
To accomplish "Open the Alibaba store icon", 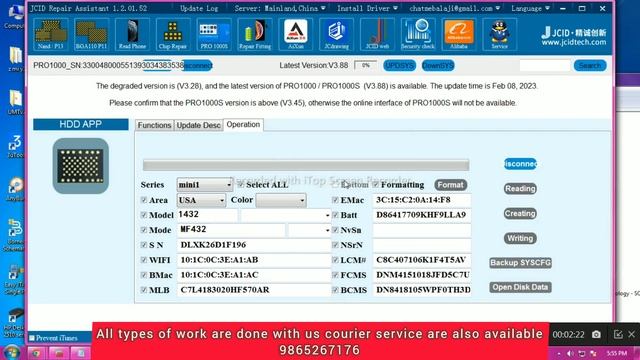I will [459, 34].
